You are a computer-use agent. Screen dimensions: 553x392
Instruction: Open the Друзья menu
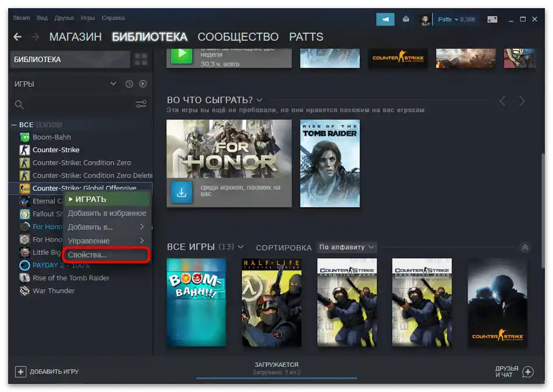pos(64,18)
